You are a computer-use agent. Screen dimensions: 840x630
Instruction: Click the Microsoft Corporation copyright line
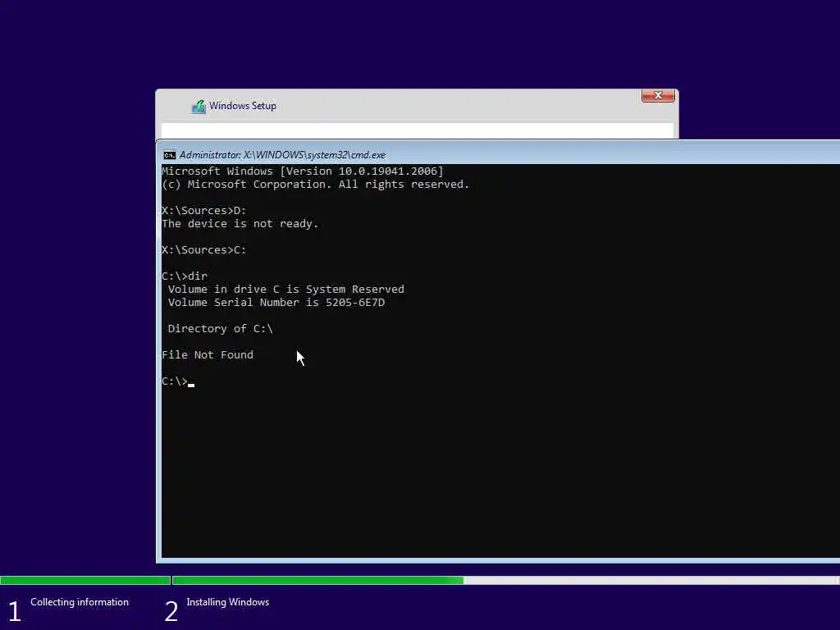tap(316, 185)
